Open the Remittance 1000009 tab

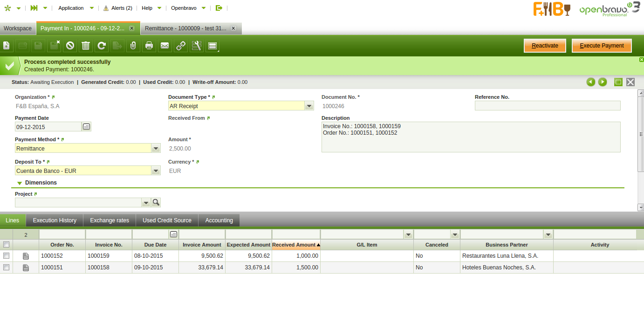tap(185, 28)
